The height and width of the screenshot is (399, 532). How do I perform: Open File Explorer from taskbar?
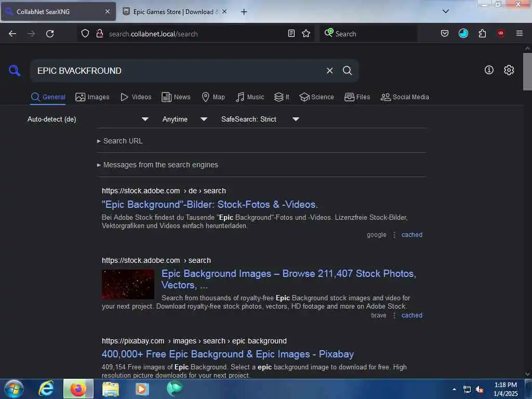110,389
